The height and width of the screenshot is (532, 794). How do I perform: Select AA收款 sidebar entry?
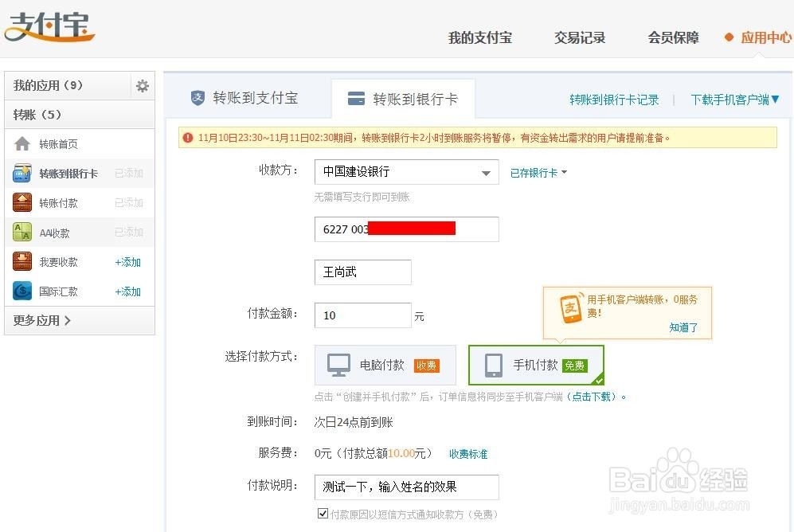[55, 233]
